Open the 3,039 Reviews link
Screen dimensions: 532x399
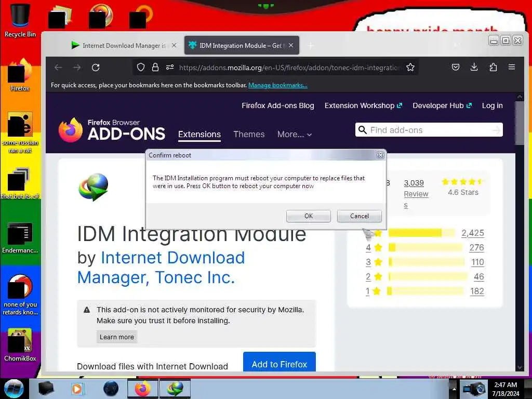click(416, 194)
